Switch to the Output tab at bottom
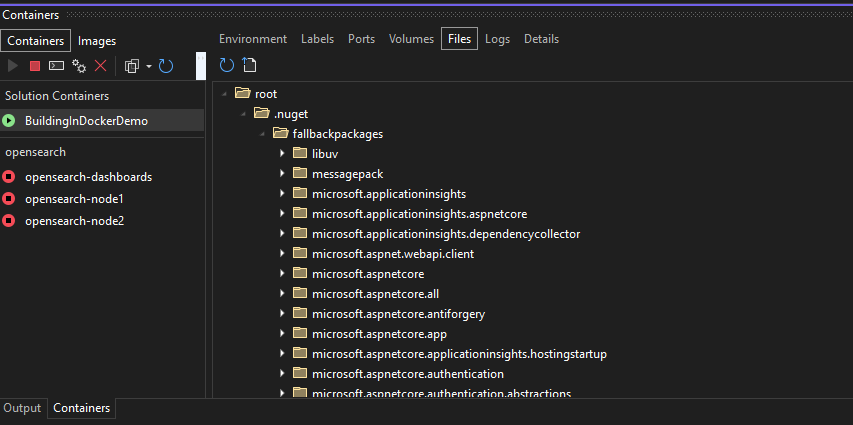853x425 pixels. pyautogui.click(x=22, y=408)
